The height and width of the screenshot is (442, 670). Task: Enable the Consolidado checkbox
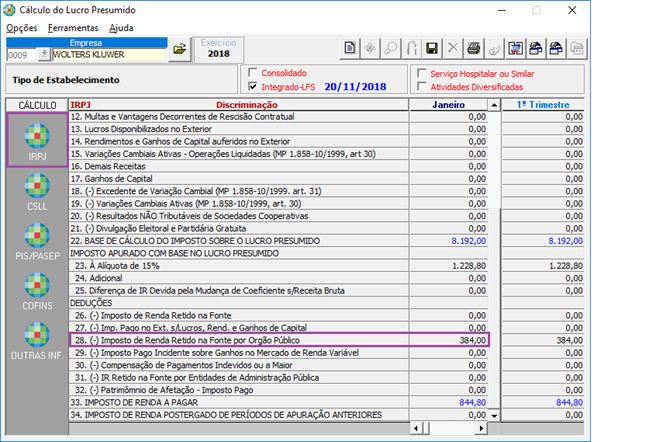(253, 72)
